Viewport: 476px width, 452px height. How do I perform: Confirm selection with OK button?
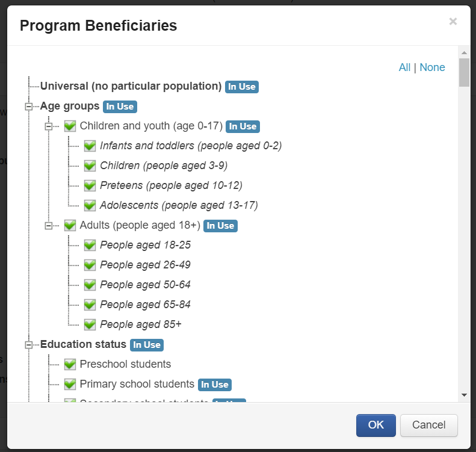tap(376, 425)
